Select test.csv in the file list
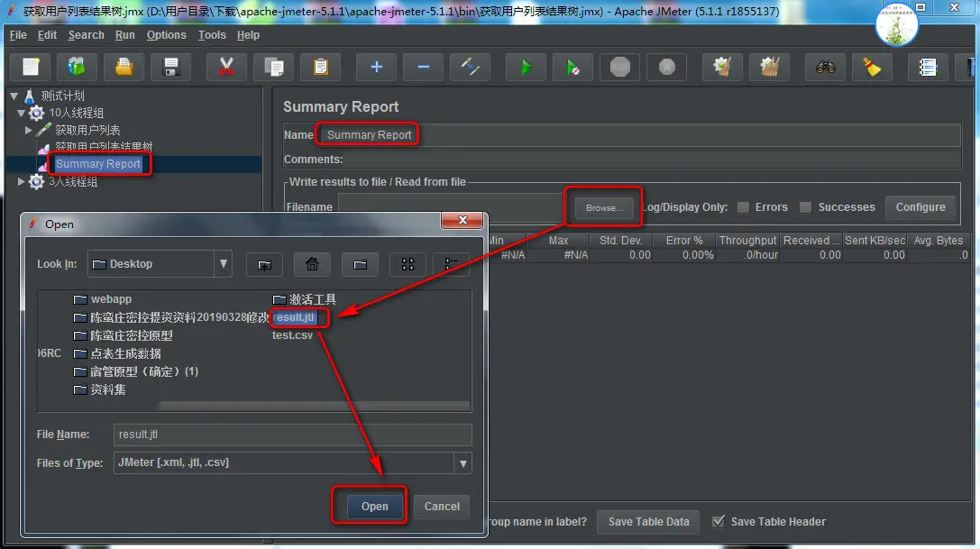Image resolution: width=980 pixels, height=549 pixels. click(x=292, y=335)
